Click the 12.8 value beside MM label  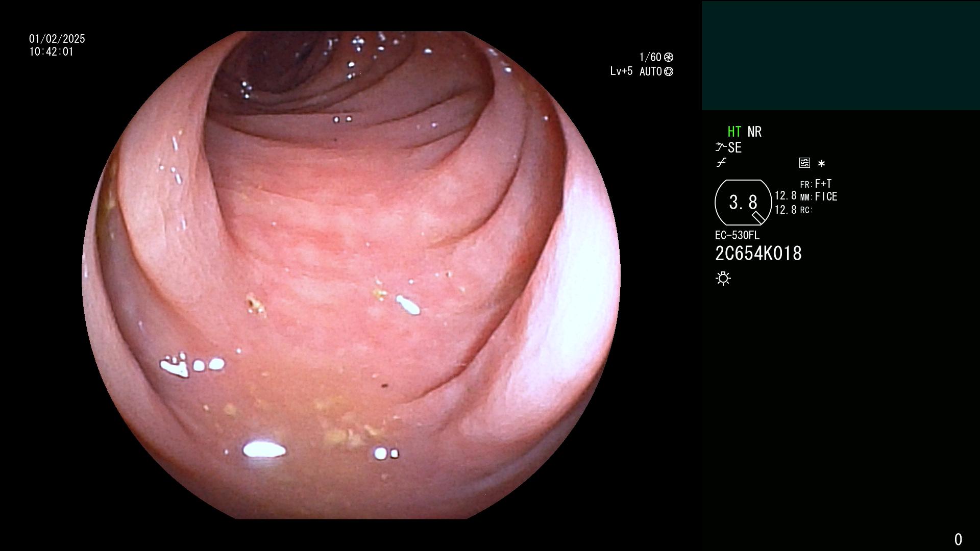click(786, 196)
